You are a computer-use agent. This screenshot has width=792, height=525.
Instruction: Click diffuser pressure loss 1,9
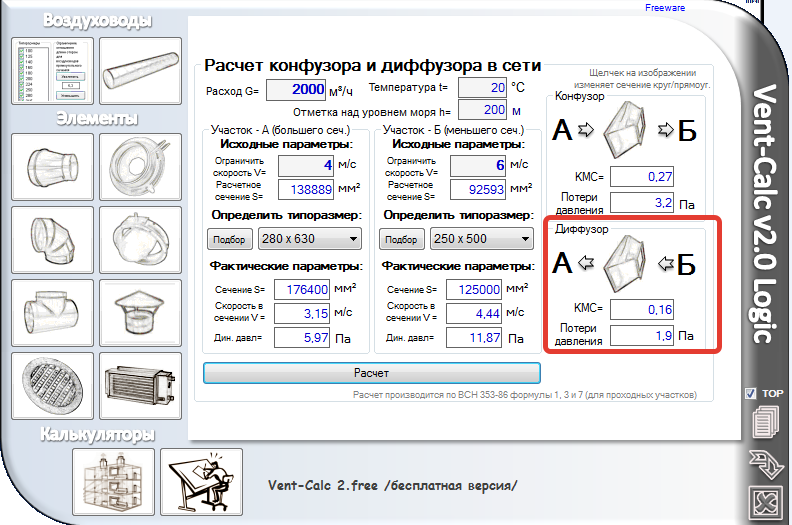point(642,336)
